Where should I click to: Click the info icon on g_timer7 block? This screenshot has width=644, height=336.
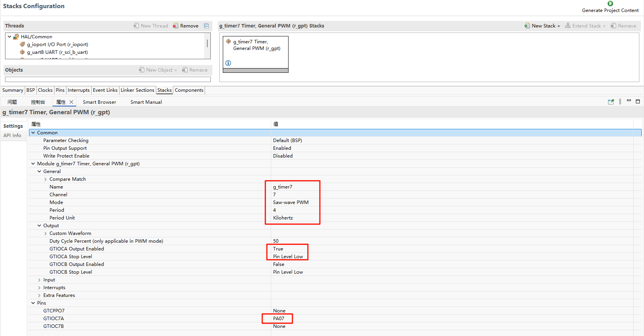coord(228,63)
